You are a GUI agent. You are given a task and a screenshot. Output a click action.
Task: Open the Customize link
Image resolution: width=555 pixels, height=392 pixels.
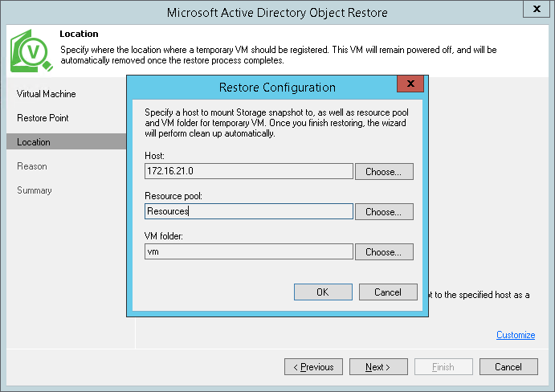click(516, 335)
